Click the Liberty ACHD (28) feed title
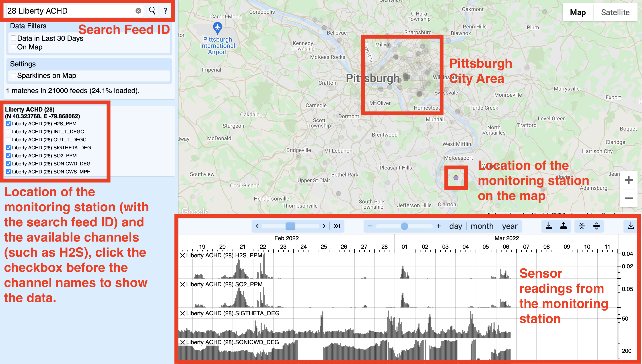The height and width of the screenshot is (364, 642). tap(30, 109)
